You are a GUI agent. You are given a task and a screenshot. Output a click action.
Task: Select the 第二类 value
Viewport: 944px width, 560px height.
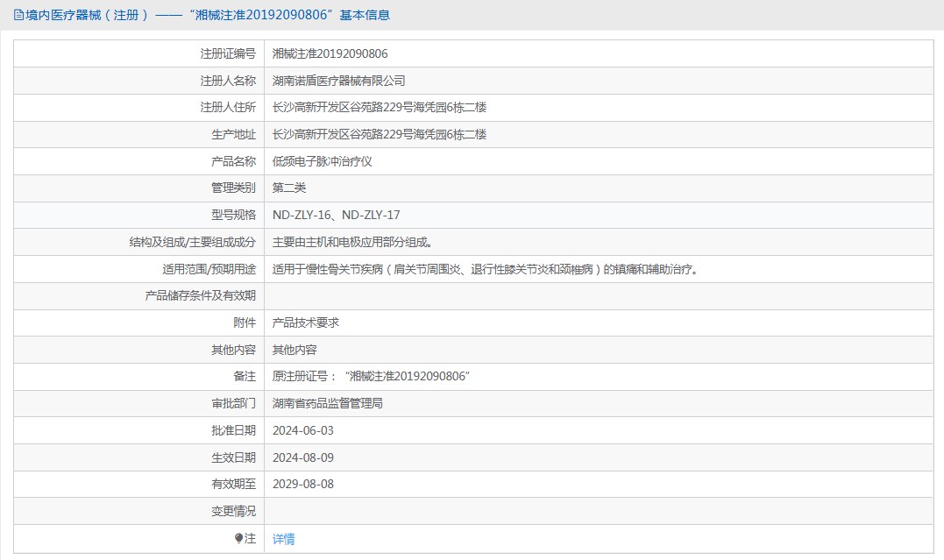[x=289, y=188]
